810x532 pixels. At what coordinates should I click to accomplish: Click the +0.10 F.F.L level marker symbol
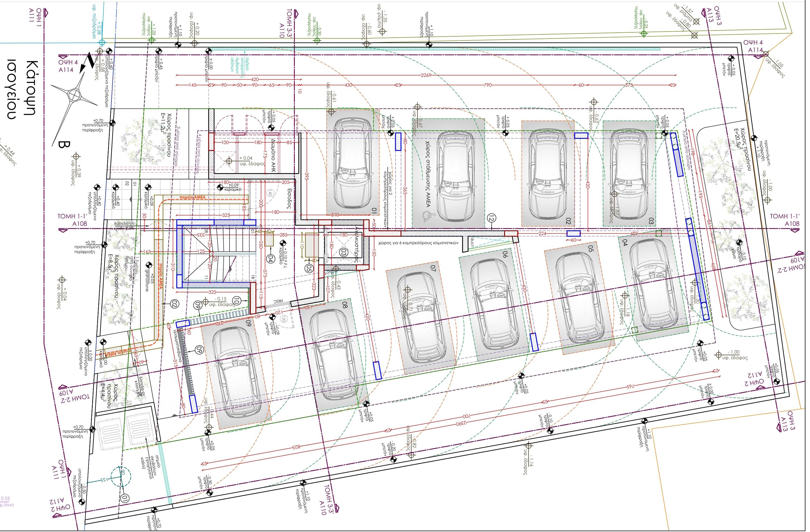click(x=283, y=243)
